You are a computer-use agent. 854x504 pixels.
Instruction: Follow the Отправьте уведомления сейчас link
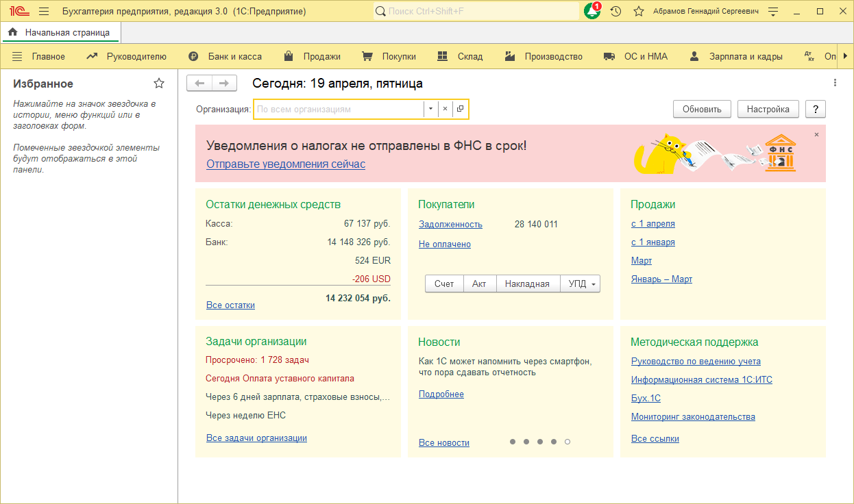[x=286, y=164]
